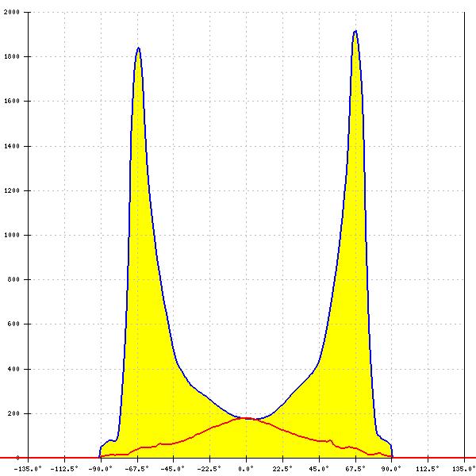This screenshot has height=476, width=476.
Task: Click the -90.0° x-axis label
Action: click(x=101, y=469)
